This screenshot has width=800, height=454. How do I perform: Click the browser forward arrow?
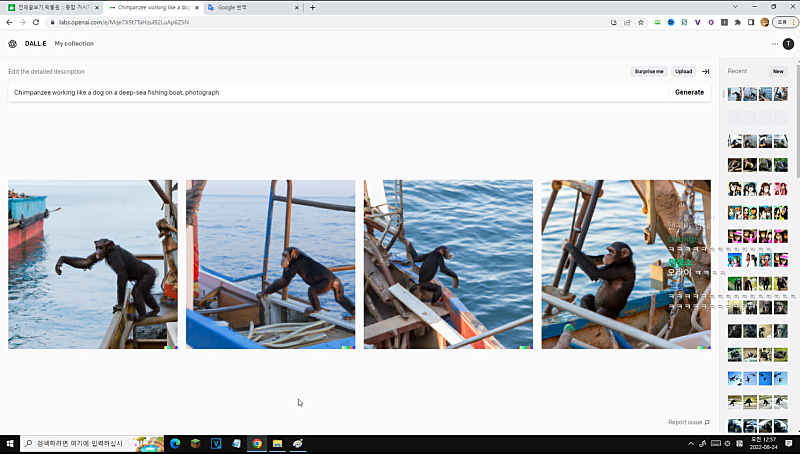coord(22,22)
